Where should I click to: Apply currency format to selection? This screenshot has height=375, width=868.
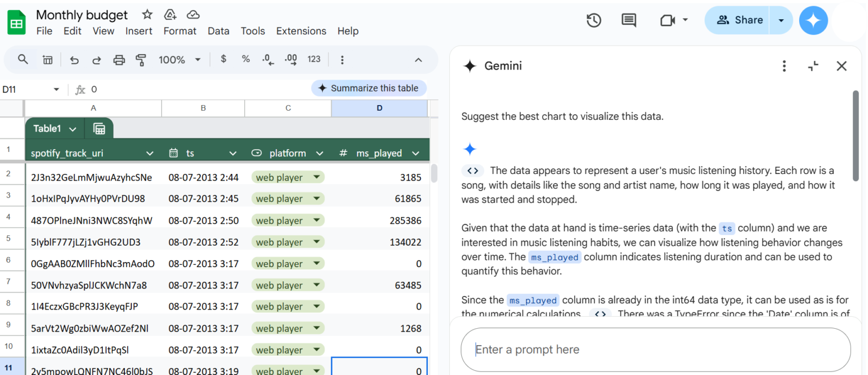(223, 59)
